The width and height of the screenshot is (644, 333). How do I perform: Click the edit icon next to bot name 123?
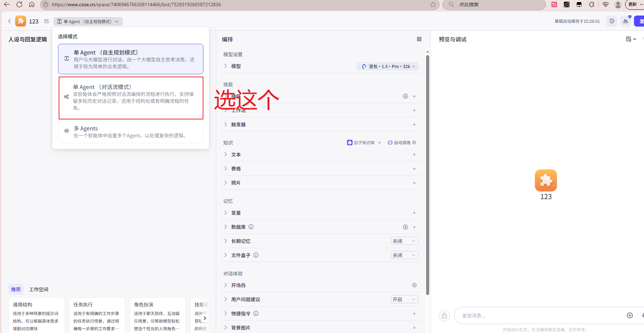click(x=47, y=21)
